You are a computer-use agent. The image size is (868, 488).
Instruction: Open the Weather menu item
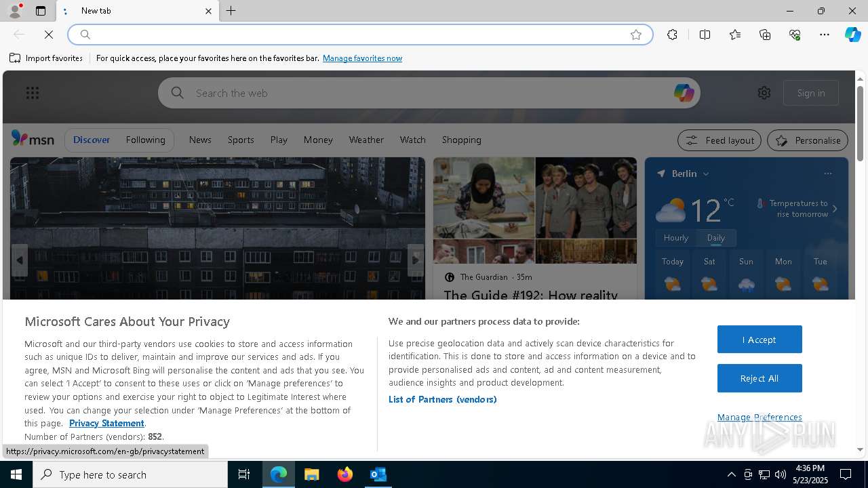pos(366,140)
